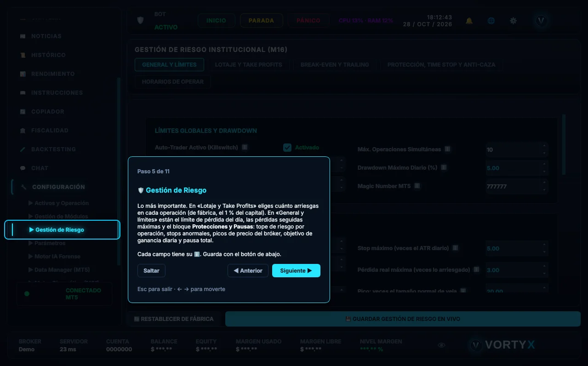Open Parámetros submenu item
Viewport: 588px width, 366px height.
click(47, 243)
